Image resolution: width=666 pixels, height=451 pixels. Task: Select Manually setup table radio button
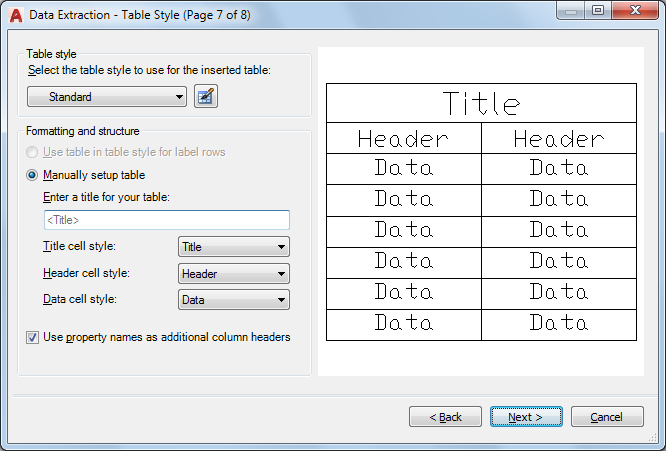click(33, 175)
